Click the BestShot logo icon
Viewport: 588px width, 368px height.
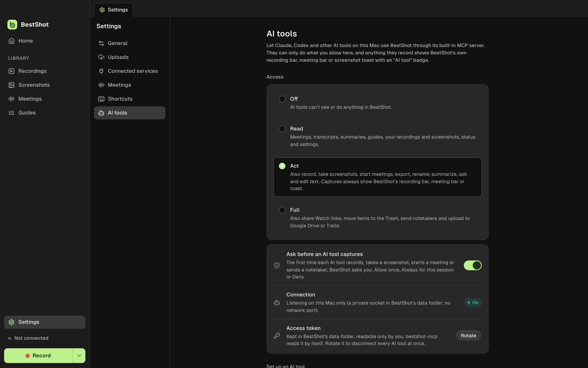12,25
